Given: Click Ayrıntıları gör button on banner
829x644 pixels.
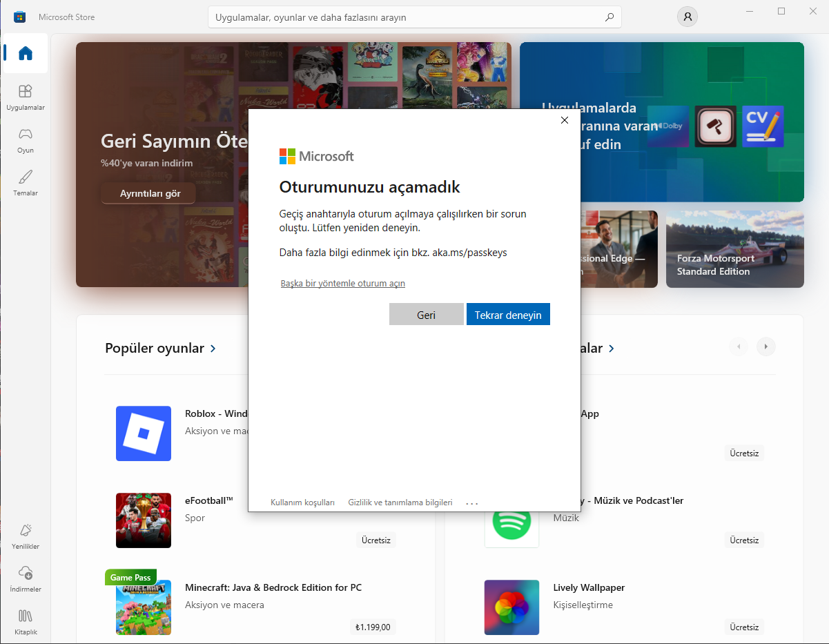Looking at the screenshot, I should [148, 193].
